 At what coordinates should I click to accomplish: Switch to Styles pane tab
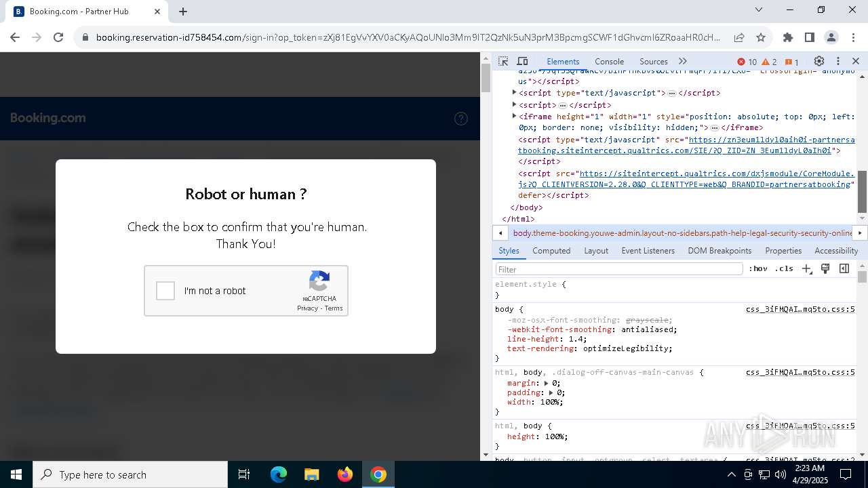pos(509,251)
